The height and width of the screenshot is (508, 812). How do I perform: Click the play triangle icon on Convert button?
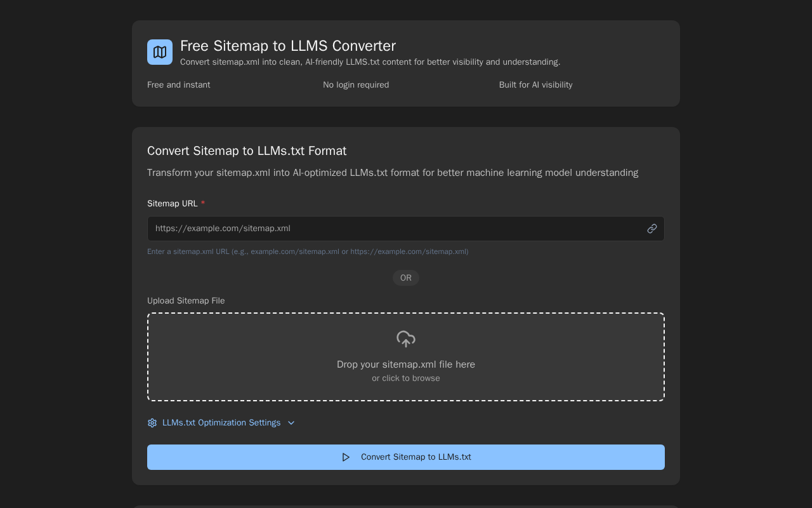pos(346,457)
